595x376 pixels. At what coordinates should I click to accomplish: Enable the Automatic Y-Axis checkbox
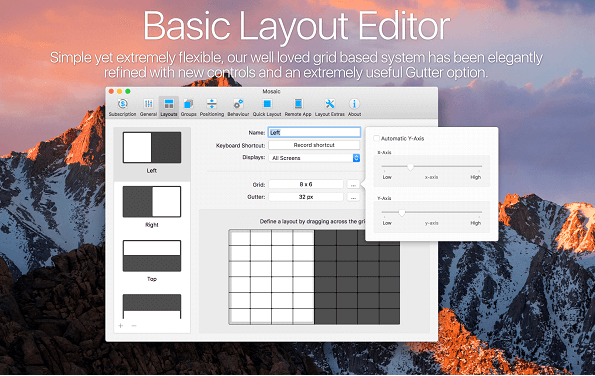point(376,138)
